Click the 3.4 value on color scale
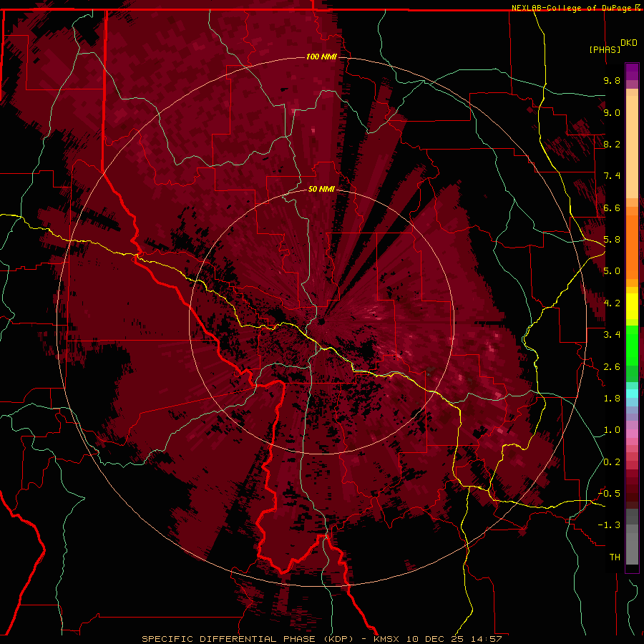The height and width of the screenshot is (644, 644). (612, 335)
